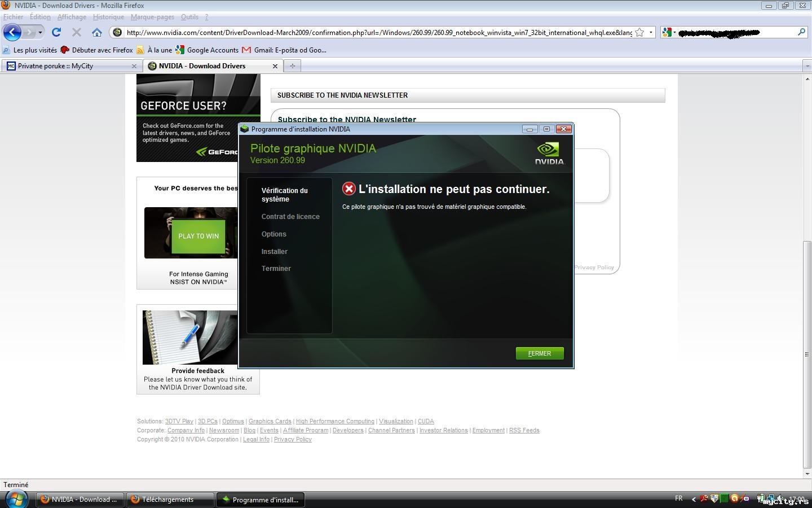
Task: Select Vérification du système step
Action: click(285, 195)
